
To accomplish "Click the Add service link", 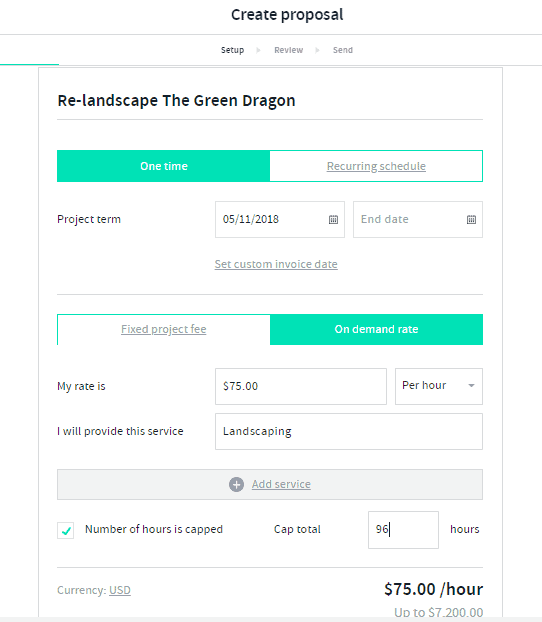I will (x=281, y=484).
